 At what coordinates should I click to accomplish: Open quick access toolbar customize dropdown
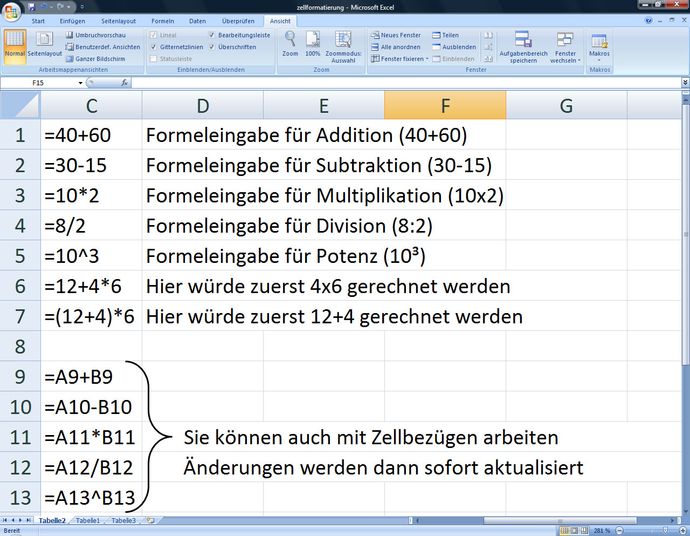(82, 7)
